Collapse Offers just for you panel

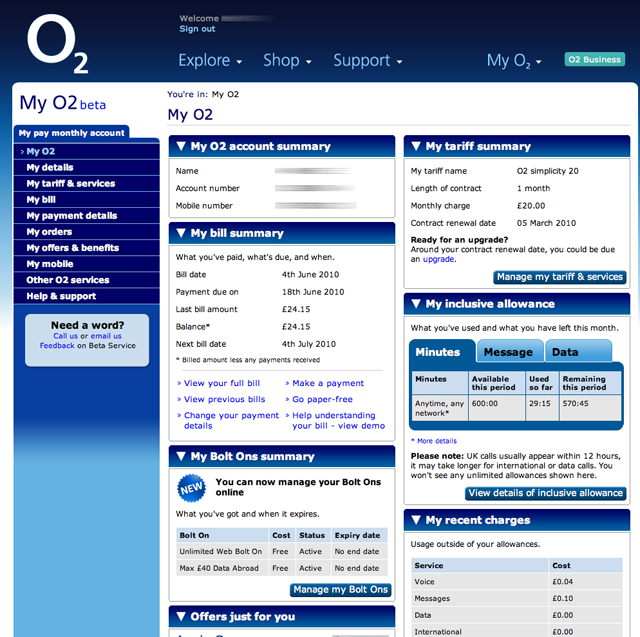pyautogui.click(x=181, y=617)
